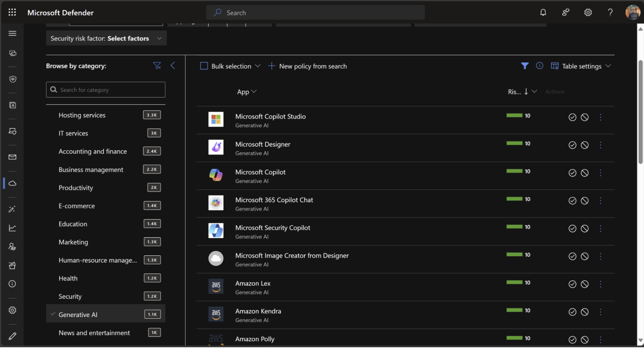Click the info icon beside Table settings

tap(540, 66)
